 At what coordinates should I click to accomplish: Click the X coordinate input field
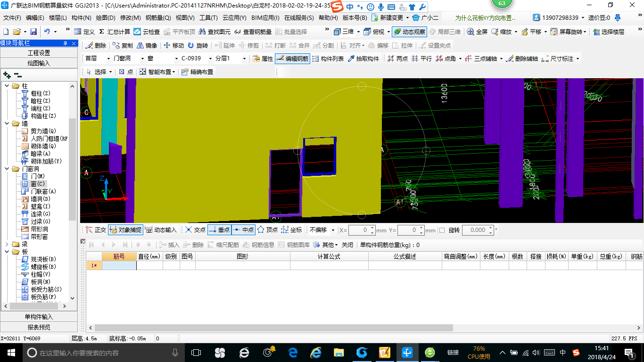(x=361, y=230)
